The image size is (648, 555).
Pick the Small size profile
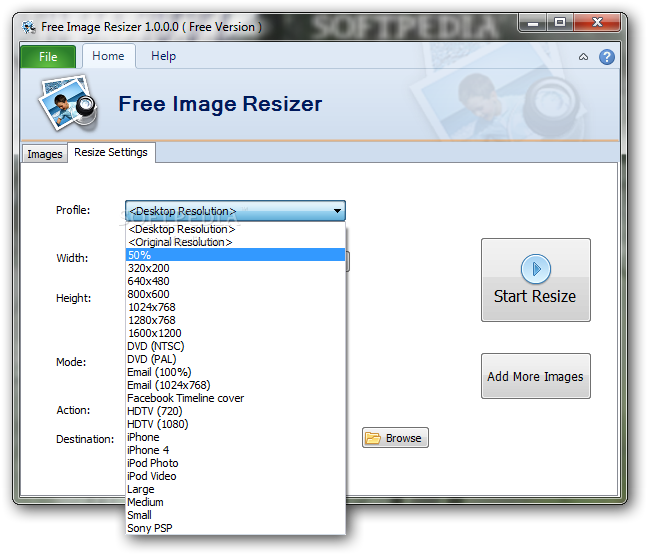235,515
